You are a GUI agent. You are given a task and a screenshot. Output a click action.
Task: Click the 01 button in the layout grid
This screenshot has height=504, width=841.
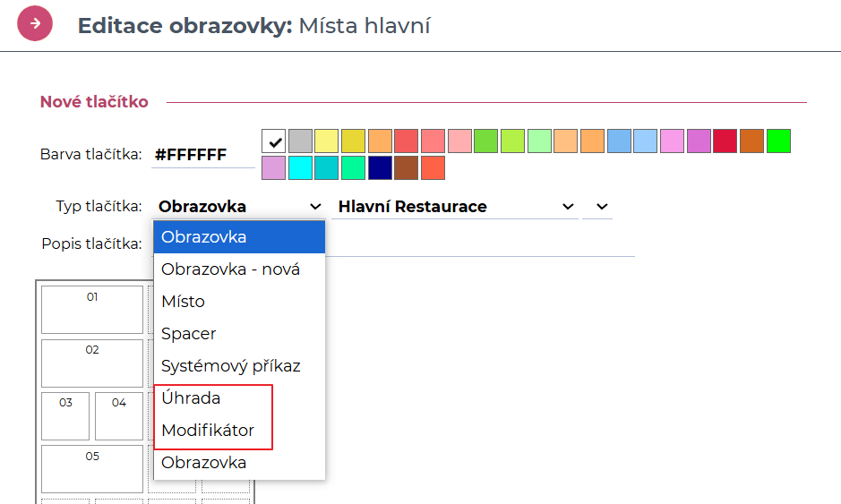coord(92,310)
